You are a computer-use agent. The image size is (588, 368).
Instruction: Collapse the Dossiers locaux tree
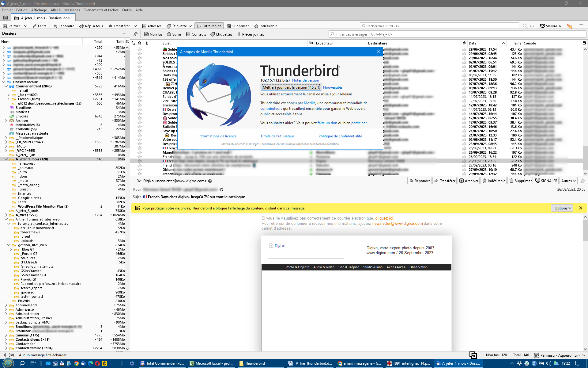[4, 82]
